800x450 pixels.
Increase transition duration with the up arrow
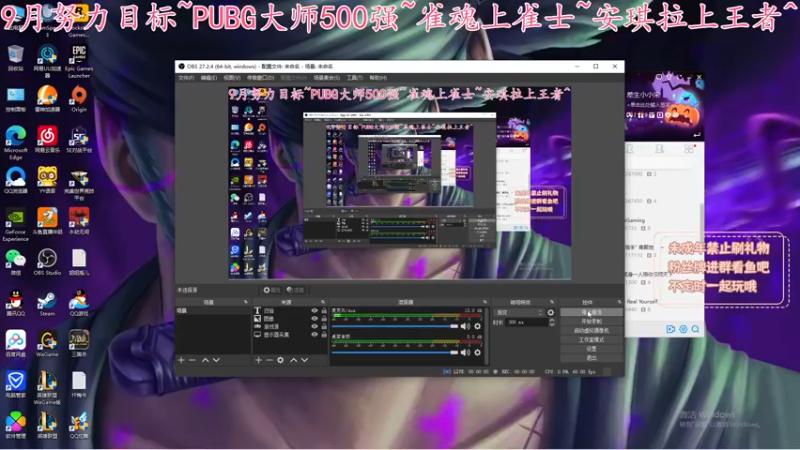552,320
